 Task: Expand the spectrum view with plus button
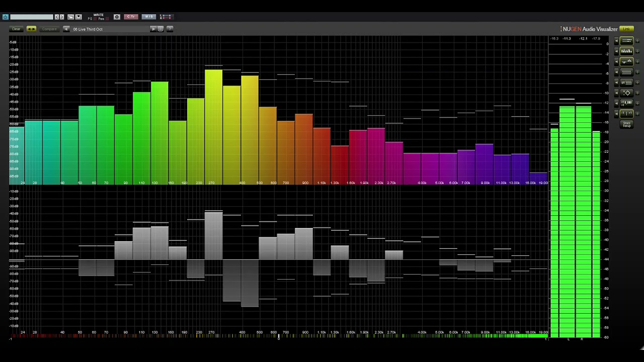[x=637, y=51]
